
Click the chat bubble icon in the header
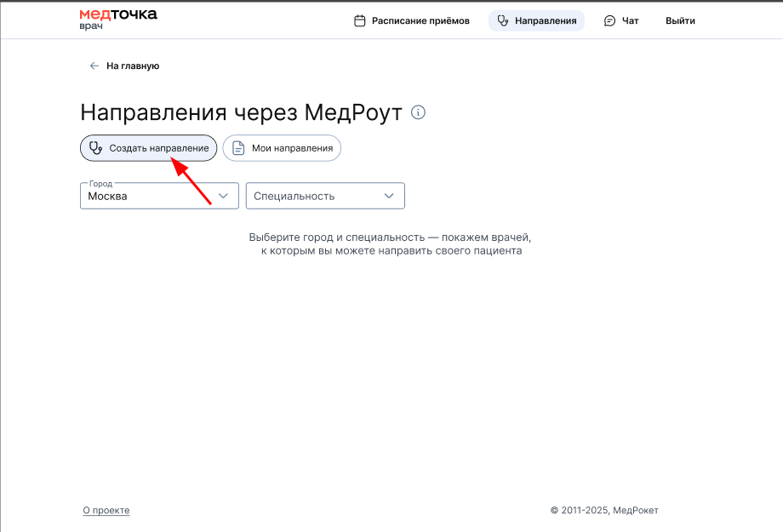point(609,20)
